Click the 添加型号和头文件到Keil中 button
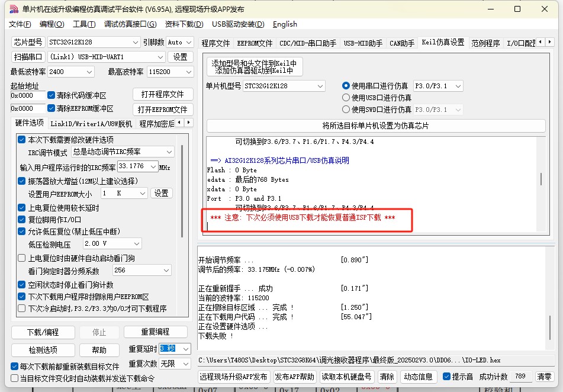 [x=254, y=66]
